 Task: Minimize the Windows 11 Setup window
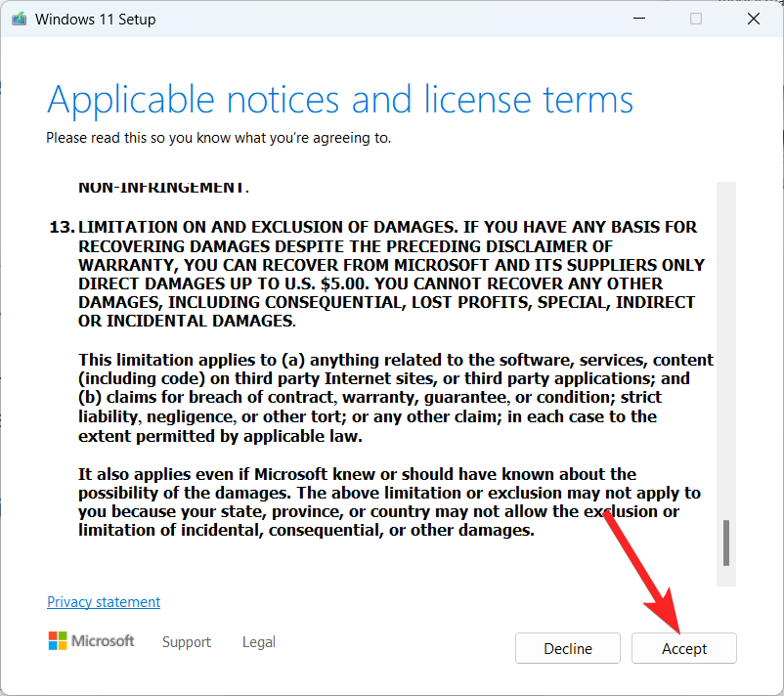point(638,20)
